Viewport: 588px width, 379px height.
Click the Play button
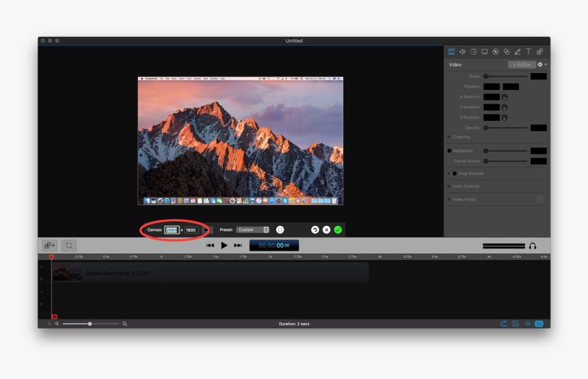pos(224,246)
